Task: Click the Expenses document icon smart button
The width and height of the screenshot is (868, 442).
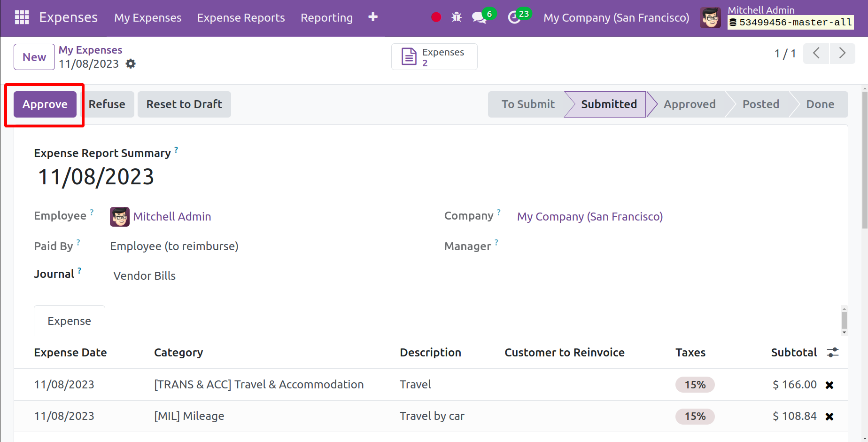Action: pyautogui.click(x=434, y=57)
